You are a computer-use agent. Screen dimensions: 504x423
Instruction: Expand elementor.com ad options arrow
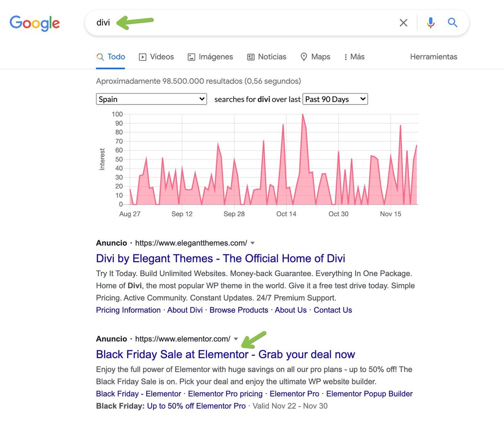[x=236, y=339]
